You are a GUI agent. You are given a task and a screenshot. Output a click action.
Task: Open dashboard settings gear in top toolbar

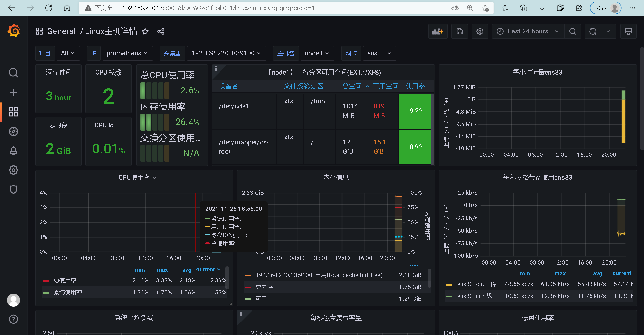tap(480, 31)
